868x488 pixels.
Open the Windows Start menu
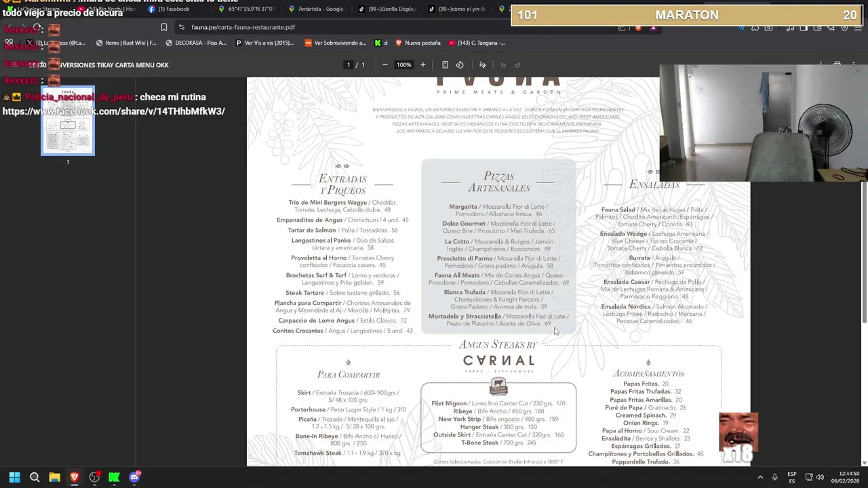(14, 477)
